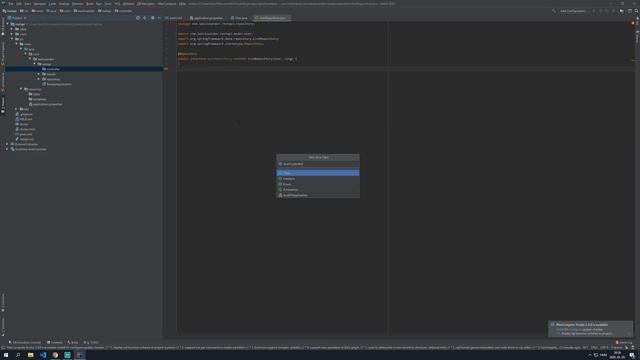The height and width of the screenshot is (360, 640).
Task: Open the TODO tool window tab
Action: (x=91, y=342)
